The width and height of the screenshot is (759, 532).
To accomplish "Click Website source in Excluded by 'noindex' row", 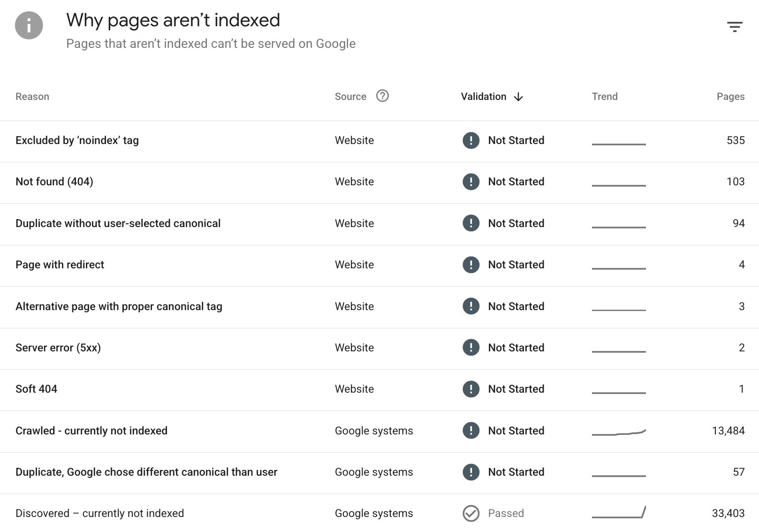I will point(354,140).
